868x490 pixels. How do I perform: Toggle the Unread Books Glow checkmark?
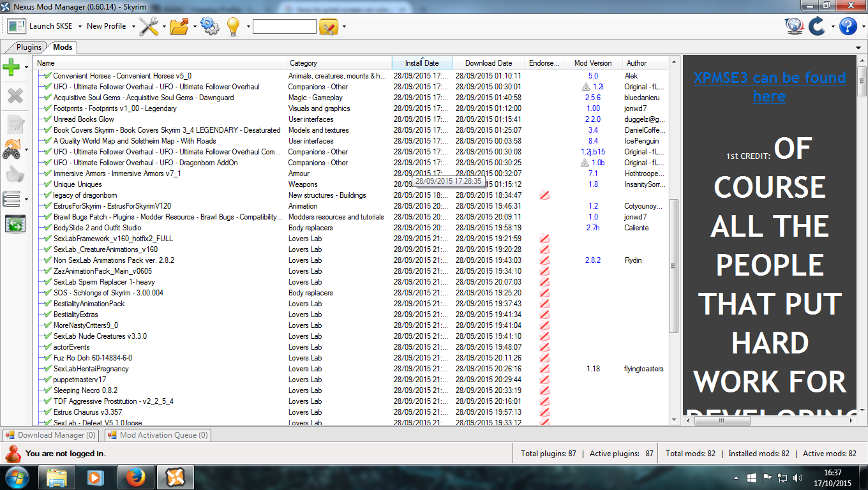(47, 119)
